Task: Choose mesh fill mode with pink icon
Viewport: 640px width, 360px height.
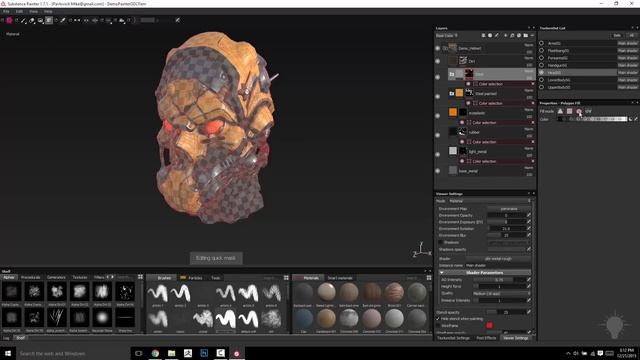Action: click(579, 111)
